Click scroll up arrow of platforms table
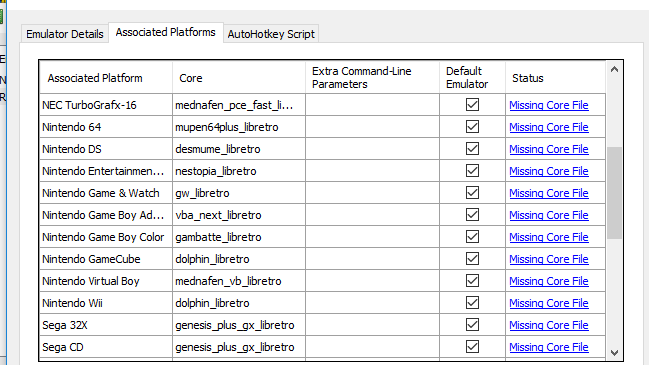 [x=614, y=70]
